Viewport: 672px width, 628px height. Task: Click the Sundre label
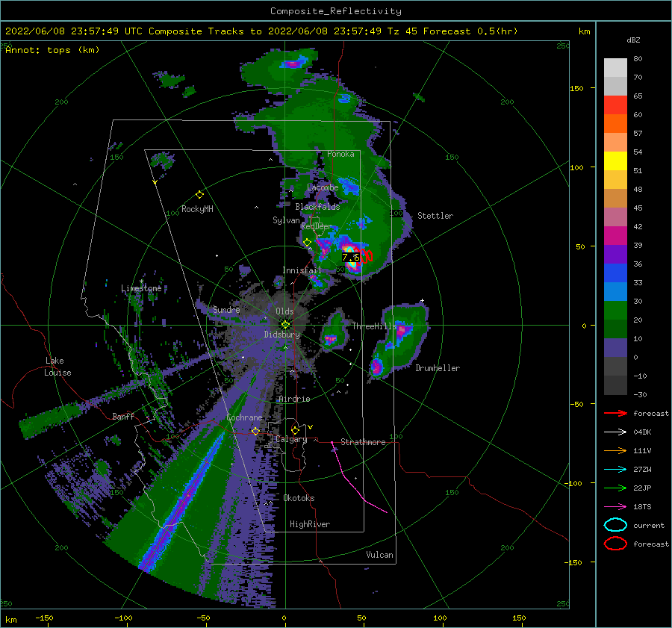(x=226, y=310)
